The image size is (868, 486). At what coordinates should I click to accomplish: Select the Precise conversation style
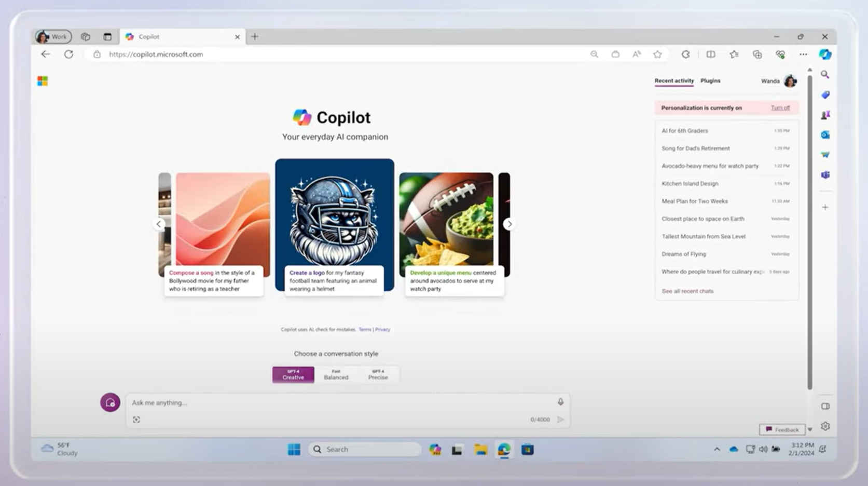tap(378, 374)
